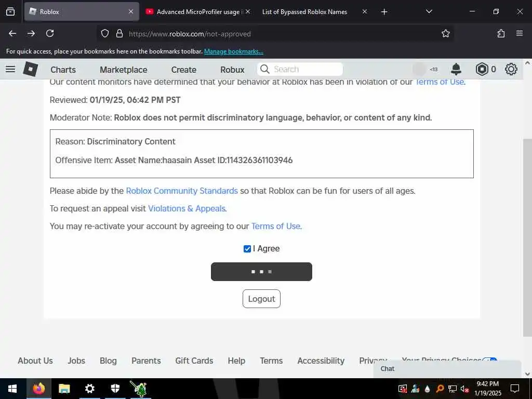Go forward to the next page
This screenshot has height=399, width=532.
coord(31,34)
